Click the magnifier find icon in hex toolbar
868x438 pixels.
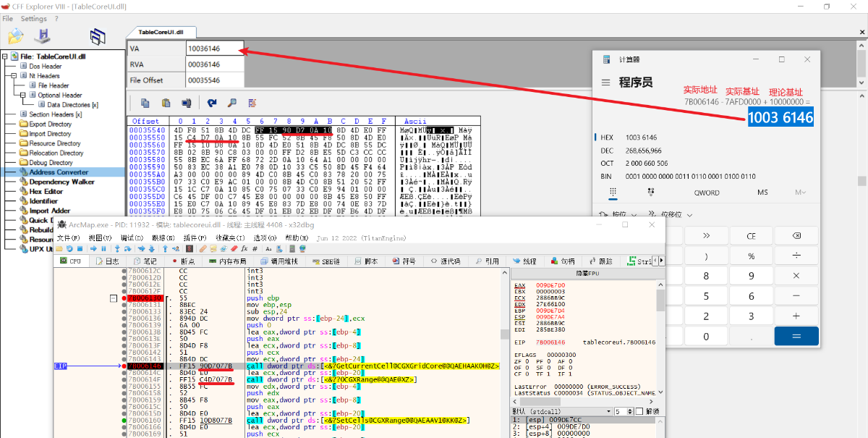231,103
